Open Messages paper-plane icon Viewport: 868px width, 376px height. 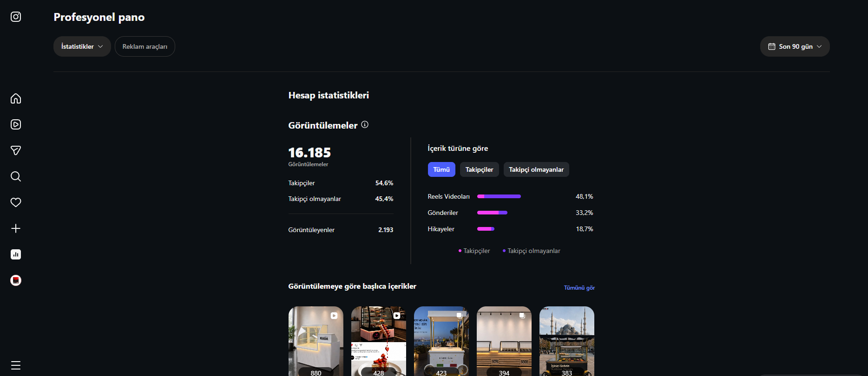16,150
